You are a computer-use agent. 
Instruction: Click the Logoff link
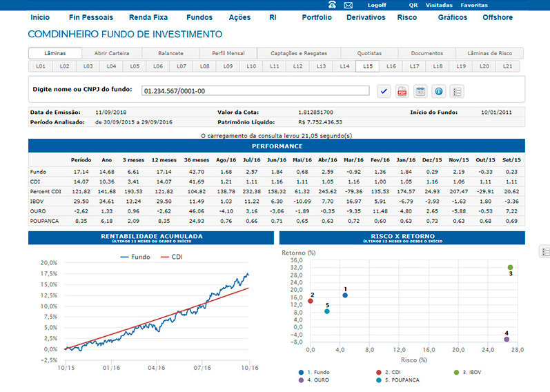pyautogui.click(x=377, y=6)
